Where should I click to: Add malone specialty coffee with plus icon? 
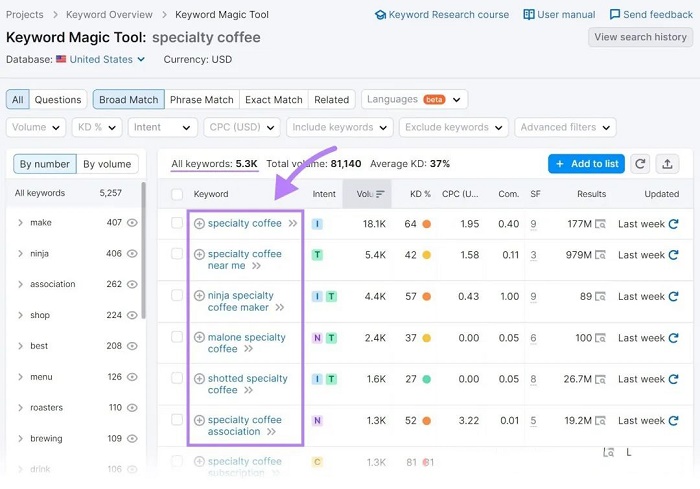(200, 337)
